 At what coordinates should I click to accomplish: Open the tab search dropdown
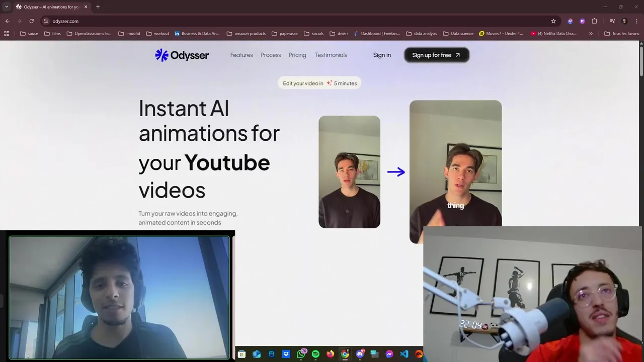click(x=7, y=7)
